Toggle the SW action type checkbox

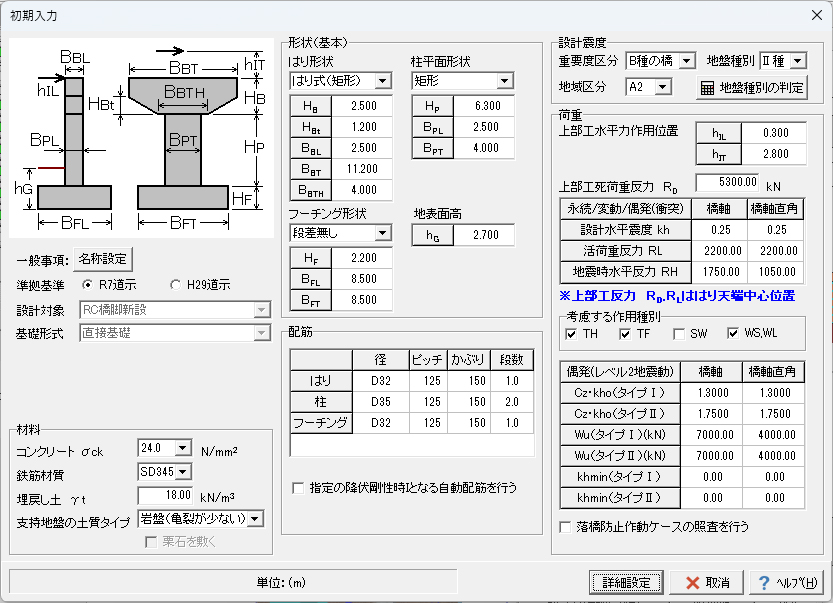679,333
